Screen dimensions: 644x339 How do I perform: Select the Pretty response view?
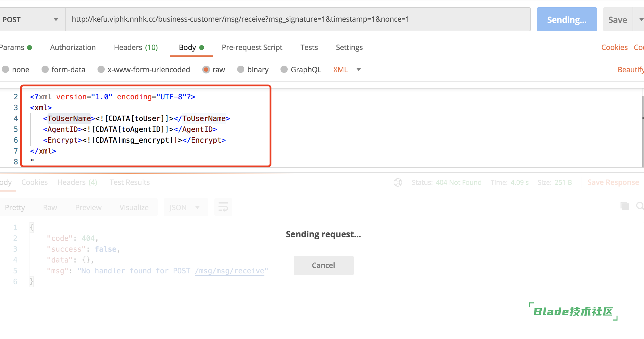pyautogui.click(x=15, y=207)
